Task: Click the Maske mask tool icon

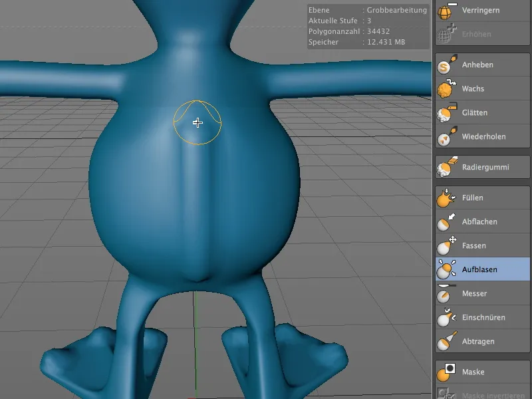Action: click(446, 372)
